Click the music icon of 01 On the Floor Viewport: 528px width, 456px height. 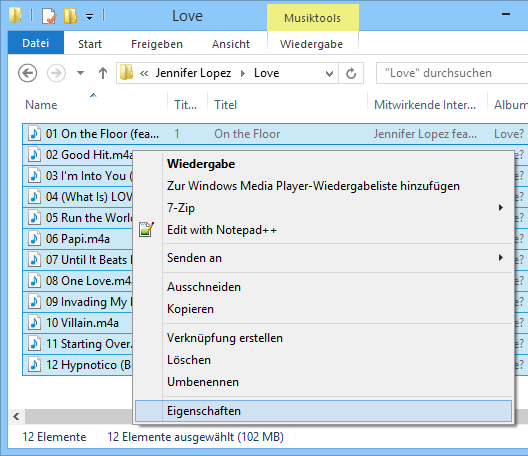(34, 134)
